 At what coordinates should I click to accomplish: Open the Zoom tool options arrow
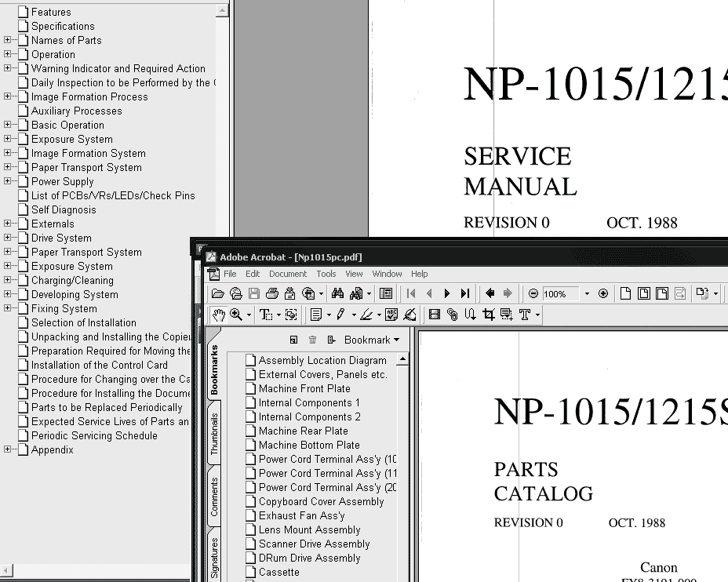coord(249,315)
